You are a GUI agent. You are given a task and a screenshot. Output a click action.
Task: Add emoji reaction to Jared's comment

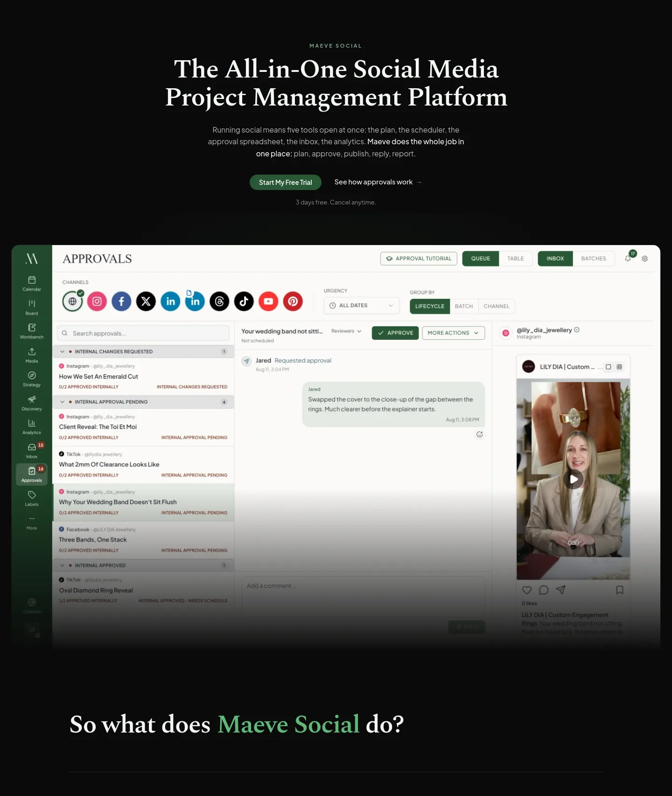pos(479,435)
